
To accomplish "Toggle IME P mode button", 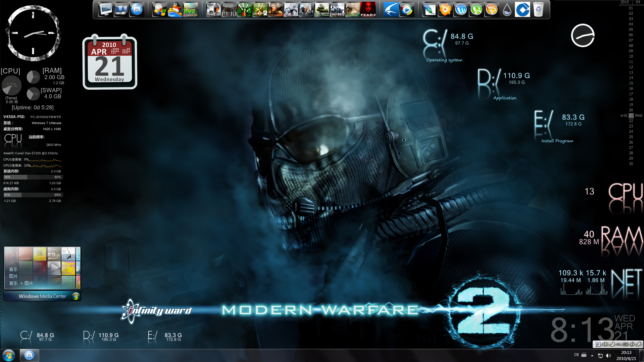I will pos(598,344).
